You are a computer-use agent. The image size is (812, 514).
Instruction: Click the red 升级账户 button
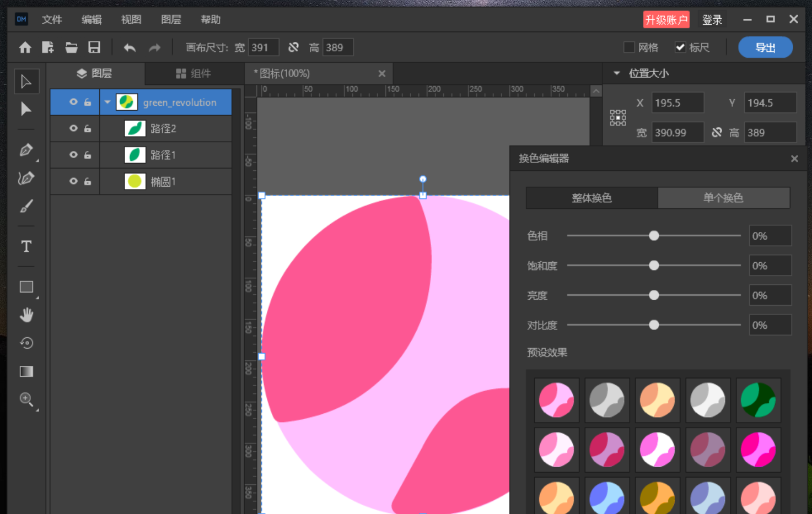tap(666, 20)
